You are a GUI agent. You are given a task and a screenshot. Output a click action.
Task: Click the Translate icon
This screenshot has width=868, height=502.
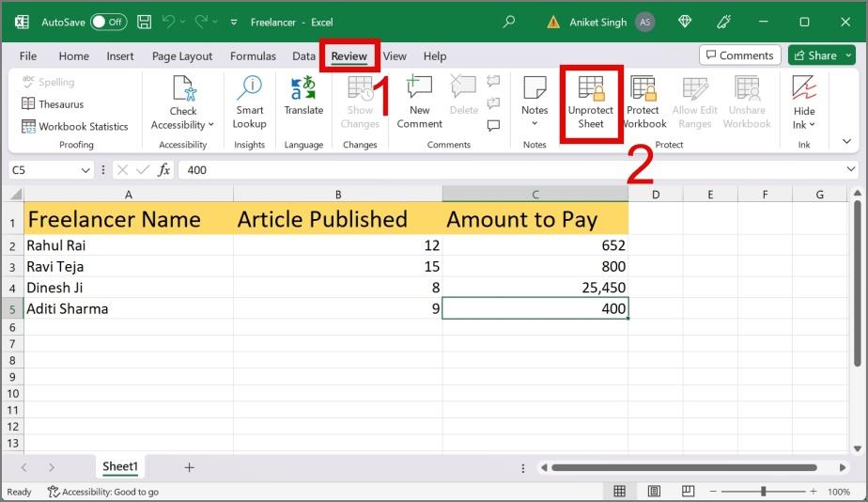point(303,88)
